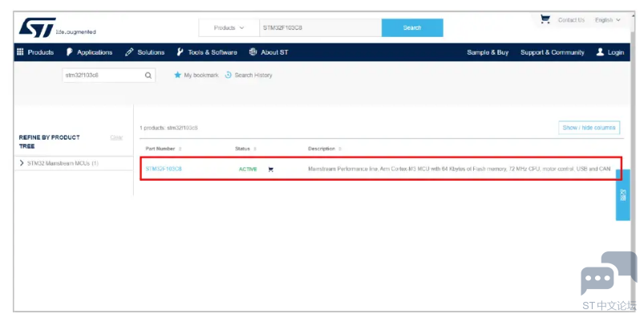Click the Solutions pencil icon
644x318 pixels.
point(129,52)
